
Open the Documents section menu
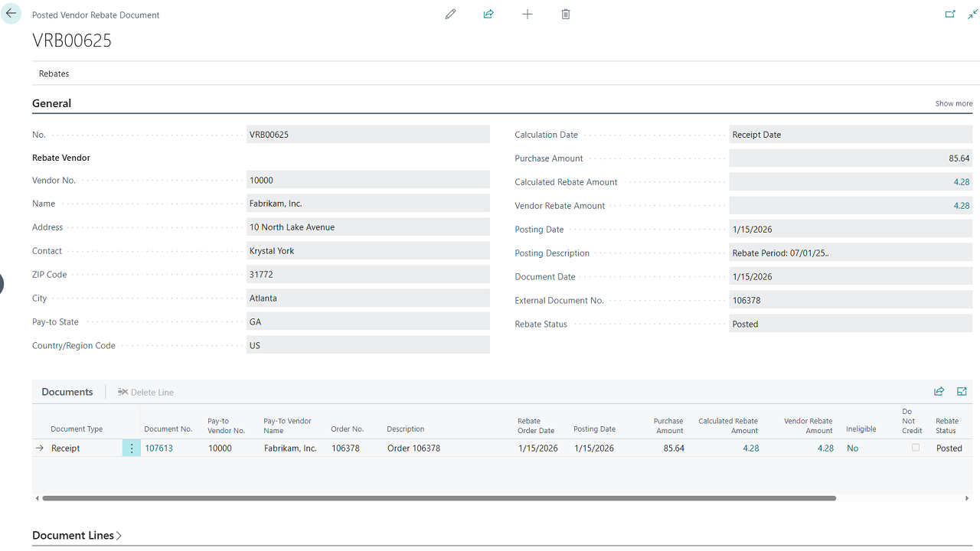tap(67, 392)
